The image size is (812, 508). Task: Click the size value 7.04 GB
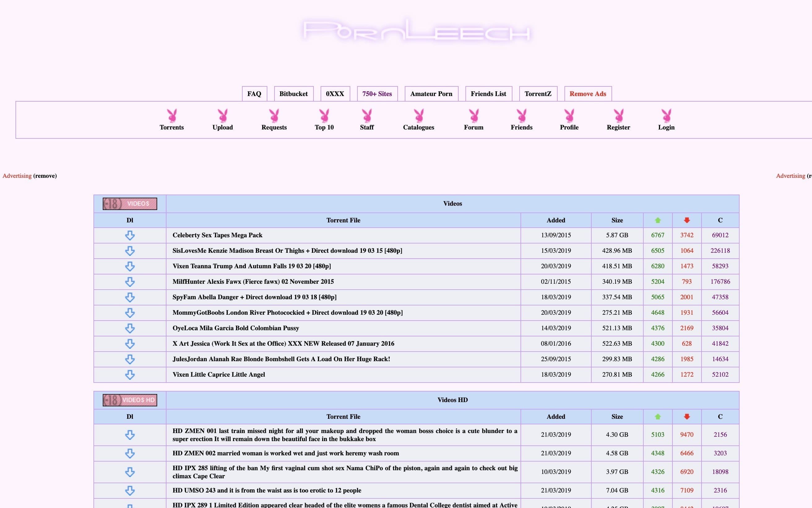click(x=617, y=491)
